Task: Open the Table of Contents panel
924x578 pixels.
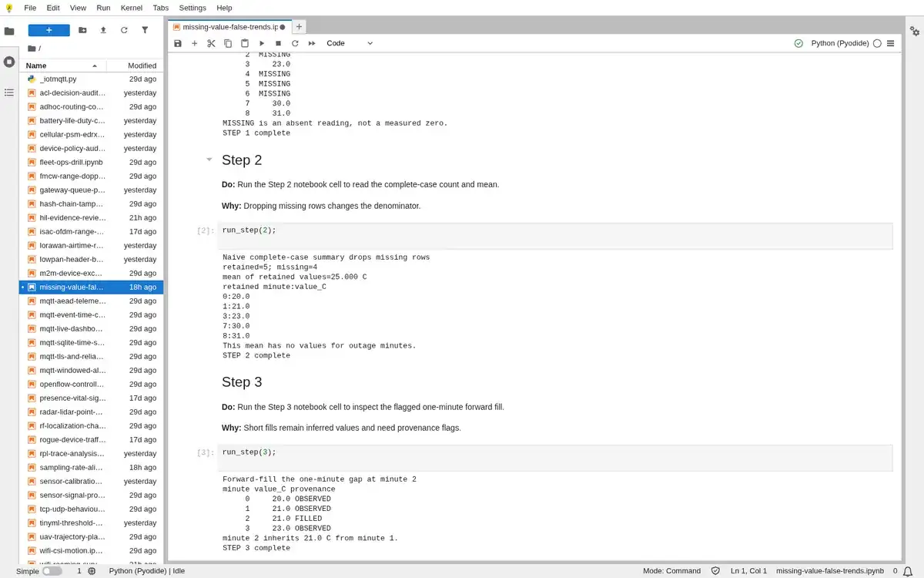Action: [x=9, y=92]
